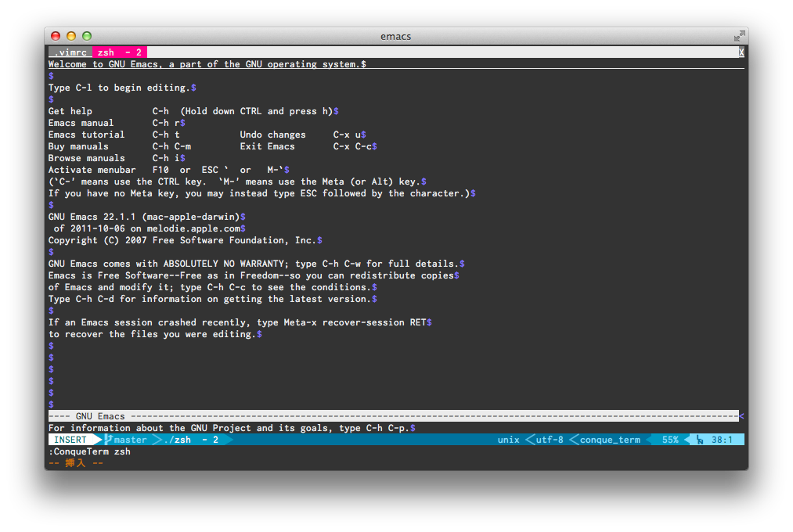
Task: Click the conque_term filetype indicator
Action: [x=610, y=440]
